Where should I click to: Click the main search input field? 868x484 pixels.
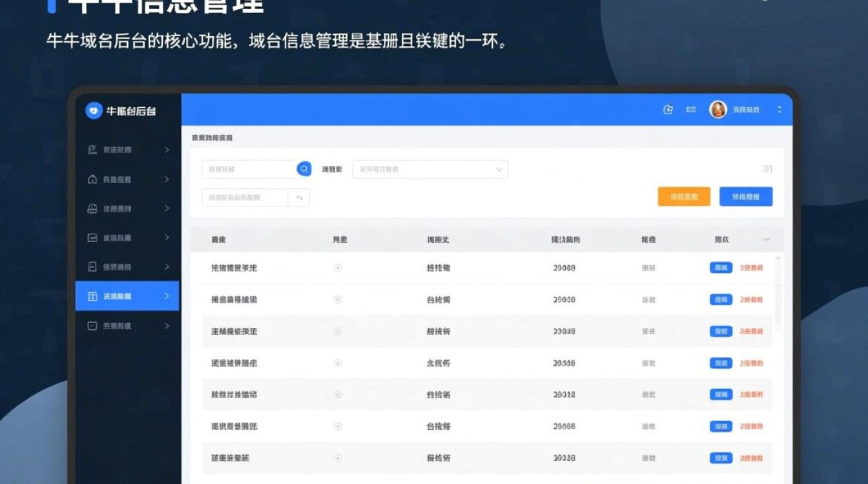click(x=252, y=168)
